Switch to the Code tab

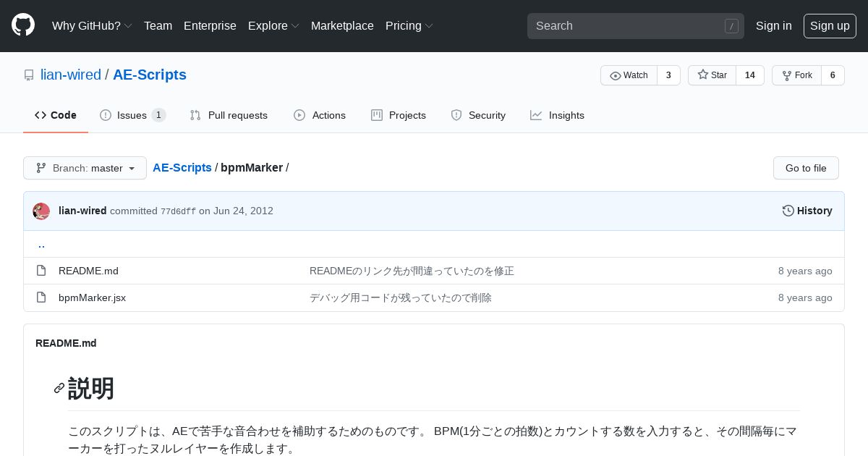pyautogui.click(x=56, y=115)
